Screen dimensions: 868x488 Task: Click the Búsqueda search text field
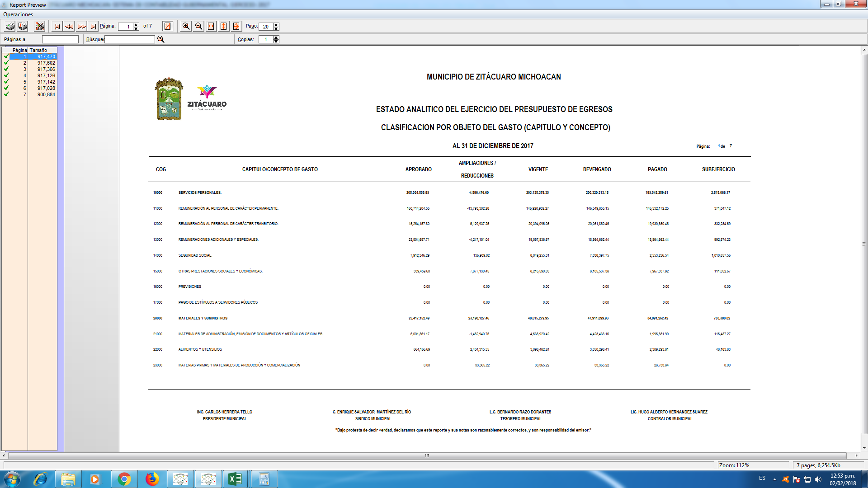pos(130,39)
